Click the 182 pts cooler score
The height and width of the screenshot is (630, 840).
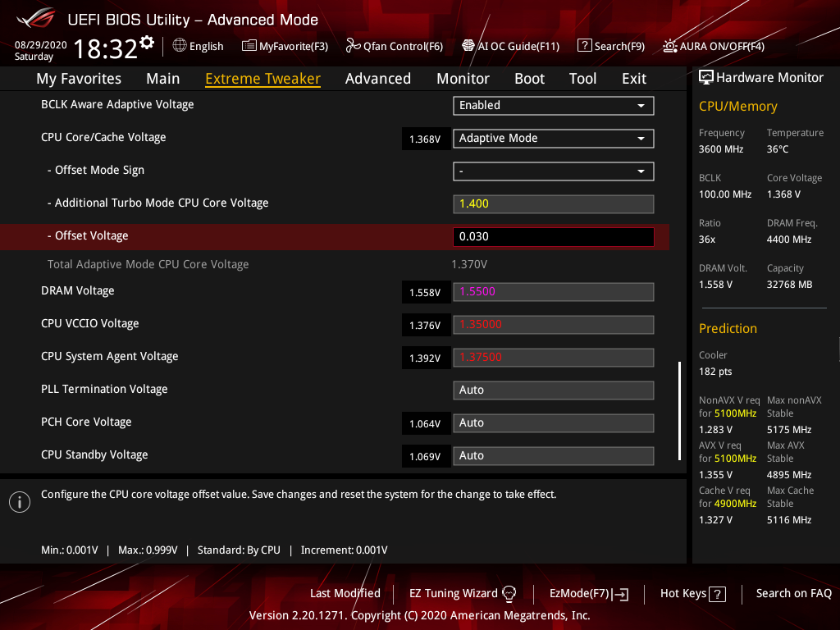(x=715, y=372)
